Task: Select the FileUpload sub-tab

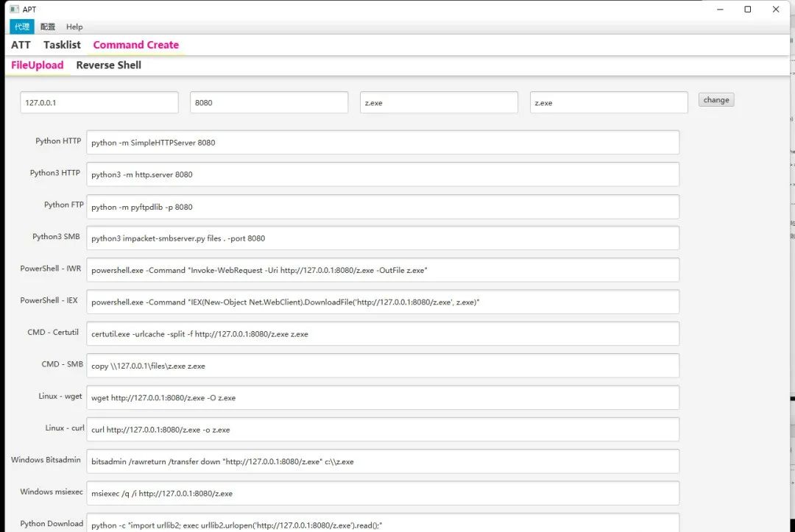Action: (x=38, y=65)
